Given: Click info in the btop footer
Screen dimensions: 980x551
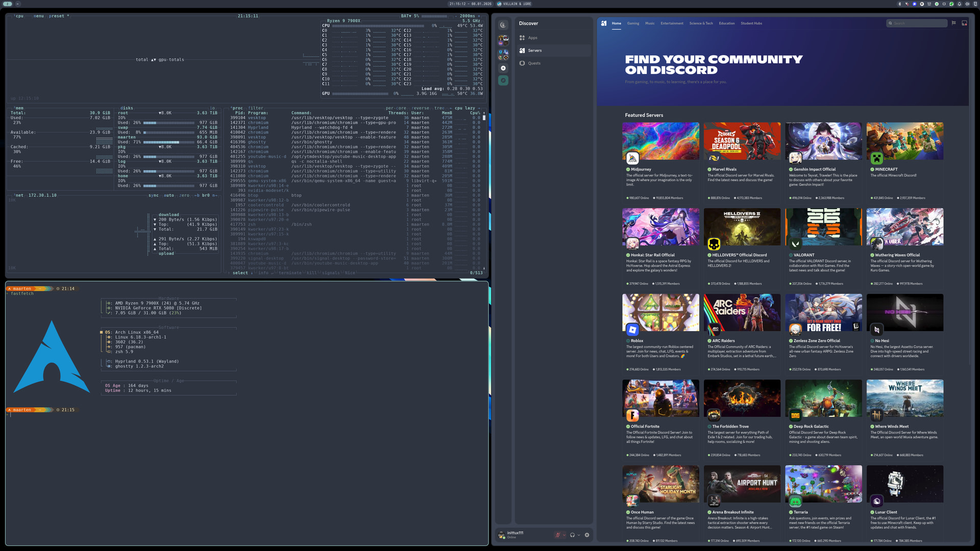Looking at the screenshot, I should click(x=263, y=273).
